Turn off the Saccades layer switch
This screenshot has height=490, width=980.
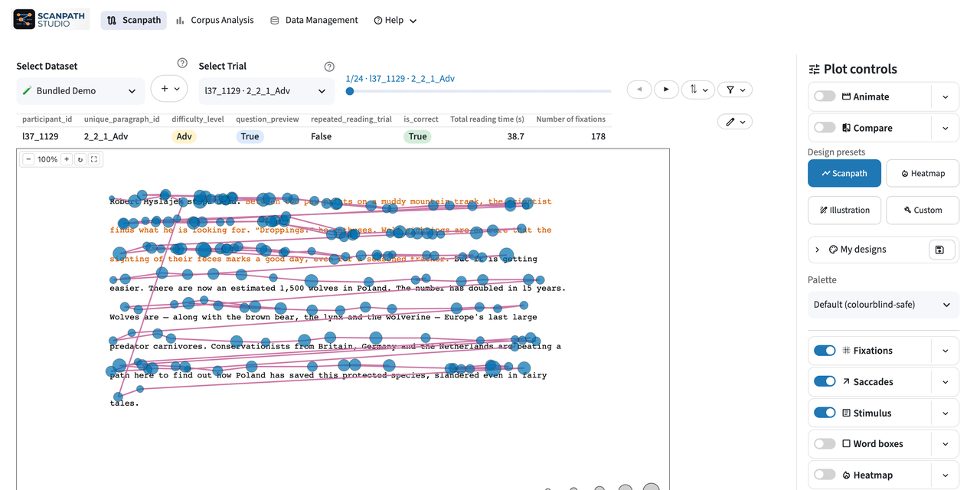click(825, 381)
